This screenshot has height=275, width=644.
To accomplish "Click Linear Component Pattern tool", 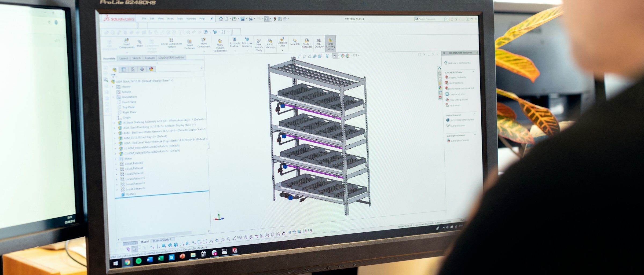I will tap(171, 43).
